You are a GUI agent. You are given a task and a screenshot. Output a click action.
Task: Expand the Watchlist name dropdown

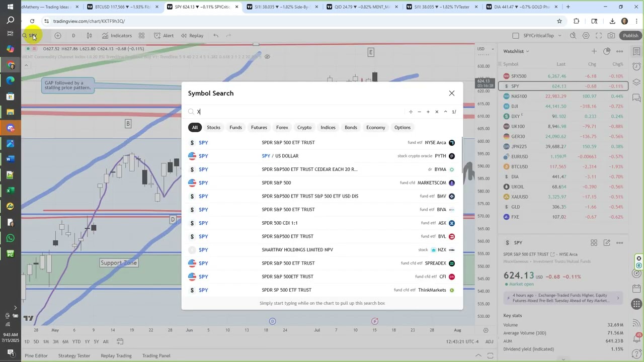tap(516, 51)
